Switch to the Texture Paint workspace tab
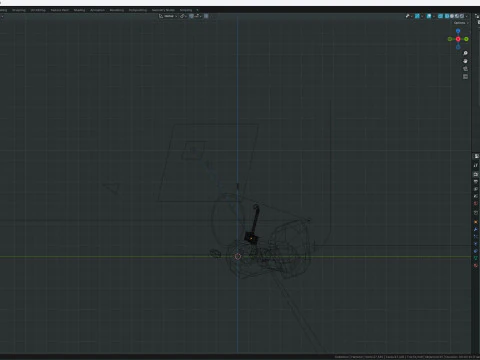Screen dimensions: 480x360 tap(60, 10)
